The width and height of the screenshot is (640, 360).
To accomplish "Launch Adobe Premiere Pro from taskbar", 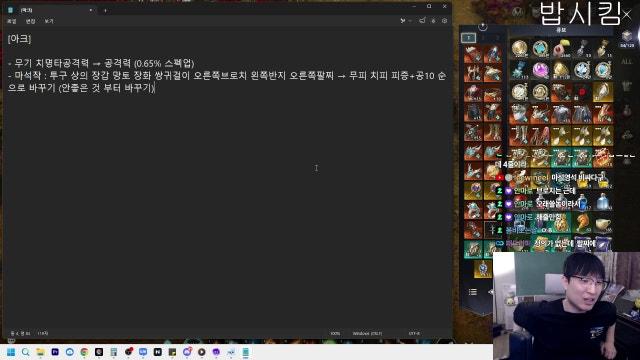I will (55, 352).
